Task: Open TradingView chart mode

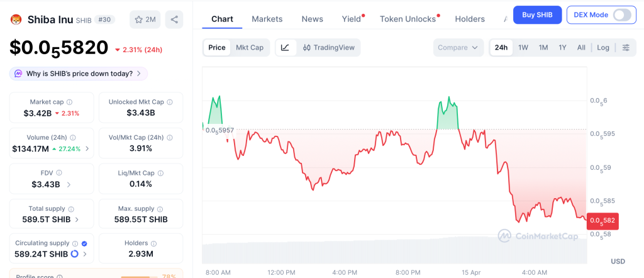Action: click(x=328, y=47)
